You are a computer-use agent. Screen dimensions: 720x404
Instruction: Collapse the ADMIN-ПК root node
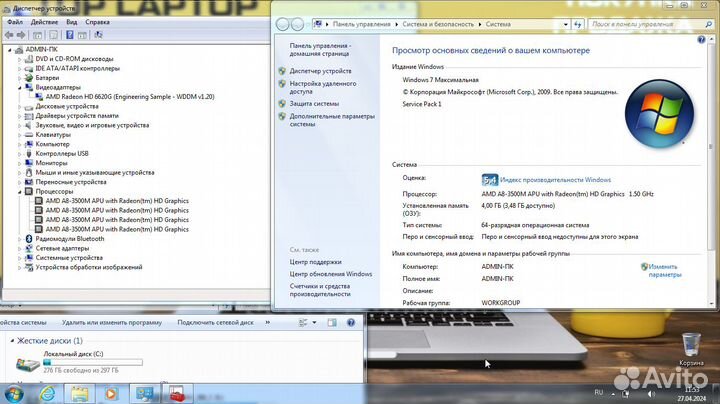10,50
